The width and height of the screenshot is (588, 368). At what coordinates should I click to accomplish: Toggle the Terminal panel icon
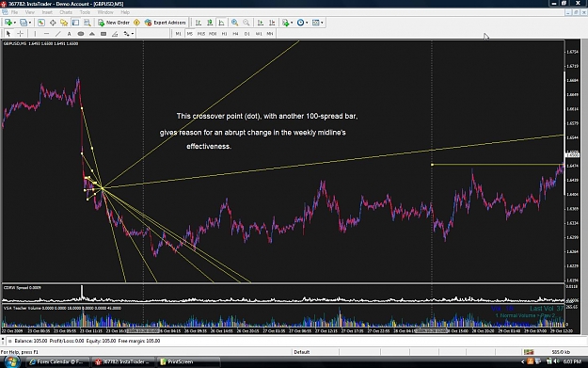click(x=75, y=23)
